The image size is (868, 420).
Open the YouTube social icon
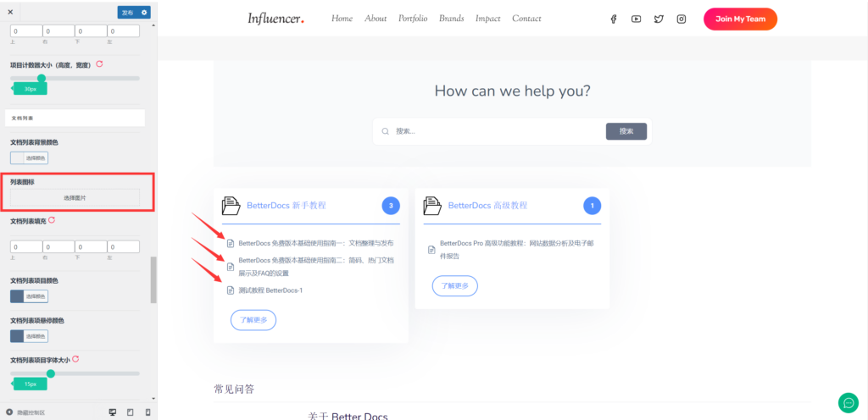click(636, 19)
